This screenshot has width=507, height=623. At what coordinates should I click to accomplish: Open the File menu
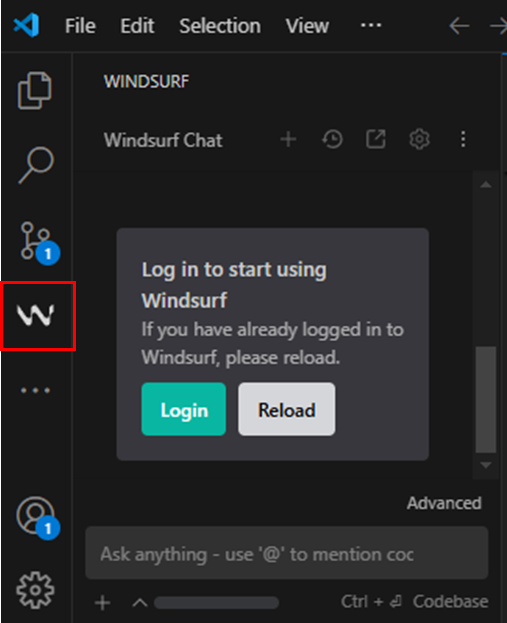80,26
